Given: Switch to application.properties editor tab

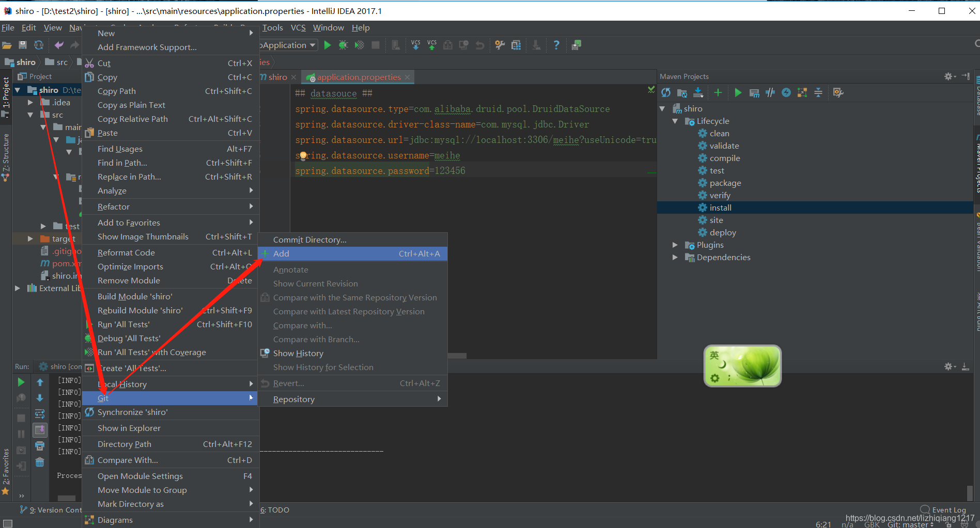Looking at the screenshot, I should (359, 77).
